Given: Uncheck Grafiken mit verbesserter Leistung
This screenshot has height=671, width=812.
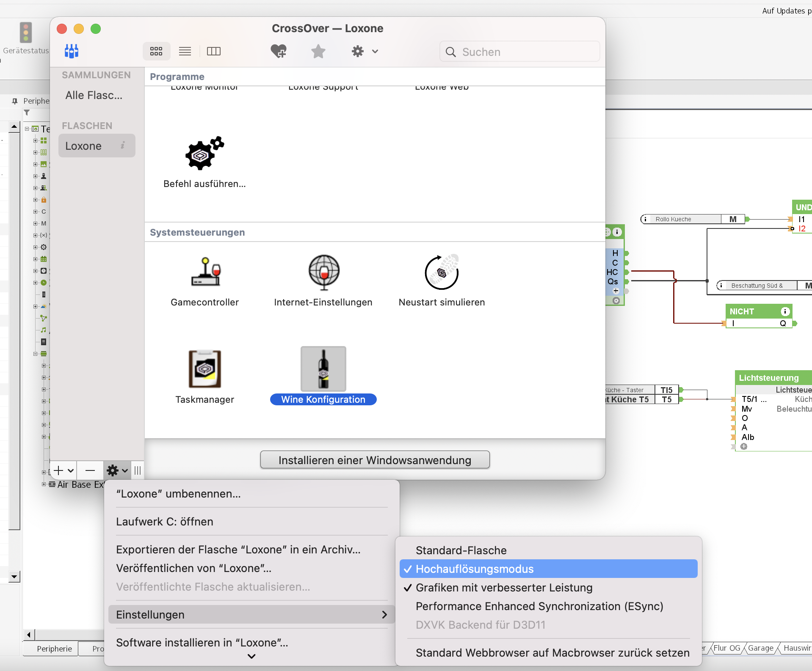Looking at the screenshot, I should 504,588.
